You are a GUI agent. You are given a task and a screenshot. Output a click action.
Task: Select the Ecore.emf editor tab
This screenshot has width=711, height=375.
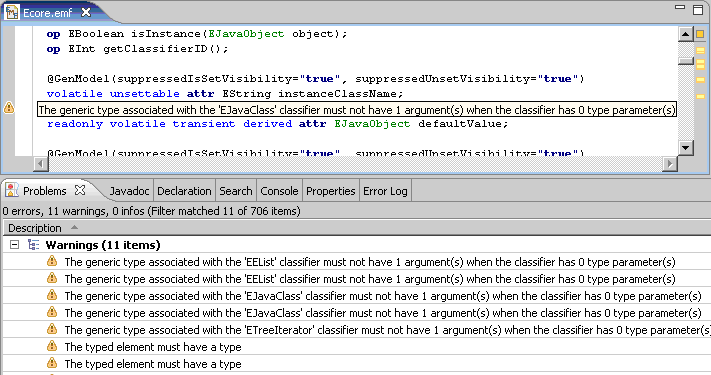[x=47, y=13]
